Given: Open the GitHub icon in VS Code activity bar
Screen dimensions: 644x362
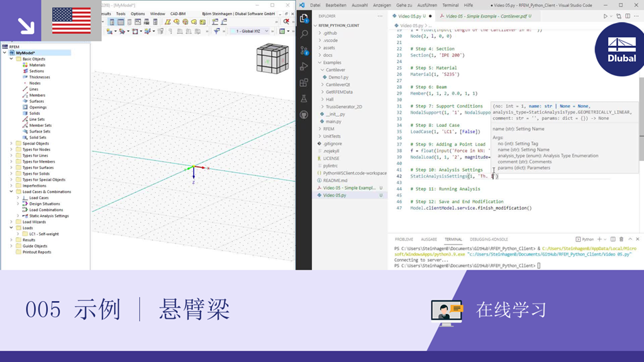Looking at the screenshot, I should point(304,114).
